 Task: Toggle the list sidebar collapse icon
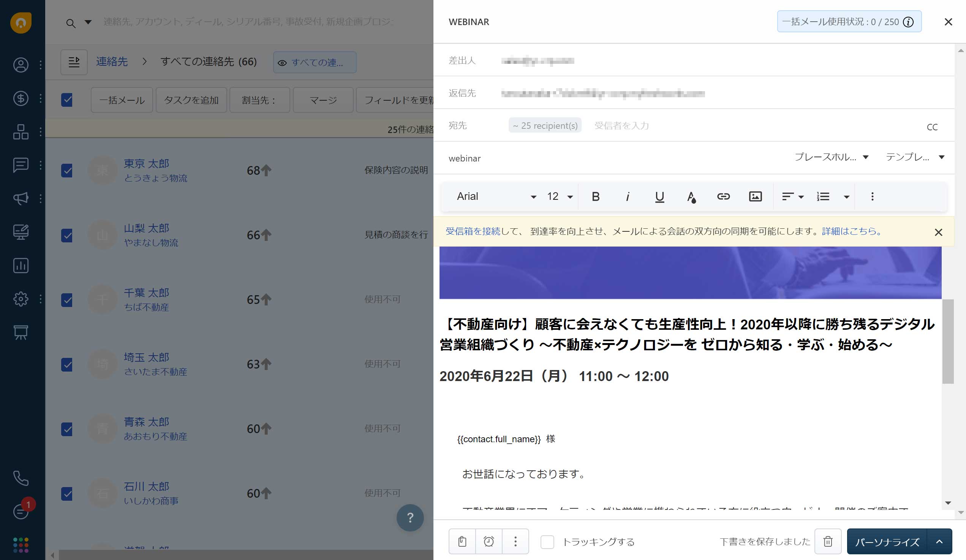74,62
